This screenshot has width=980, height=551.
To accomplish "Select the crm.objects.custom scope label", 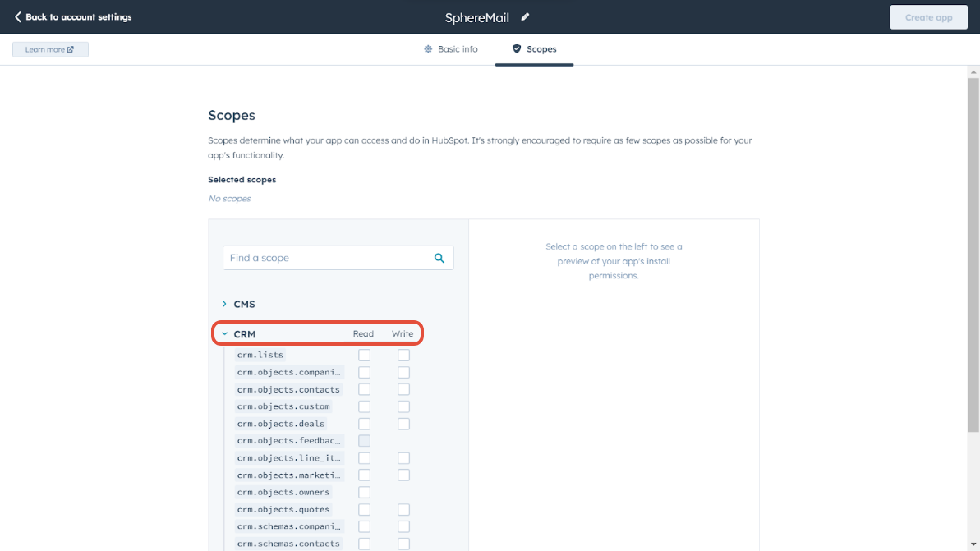I will tap(283, 406).
